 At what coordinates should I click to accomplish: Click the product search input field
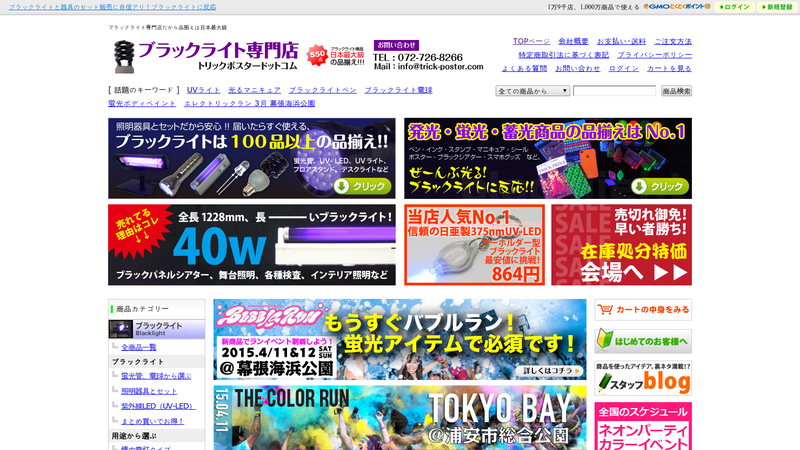[614, 91]
